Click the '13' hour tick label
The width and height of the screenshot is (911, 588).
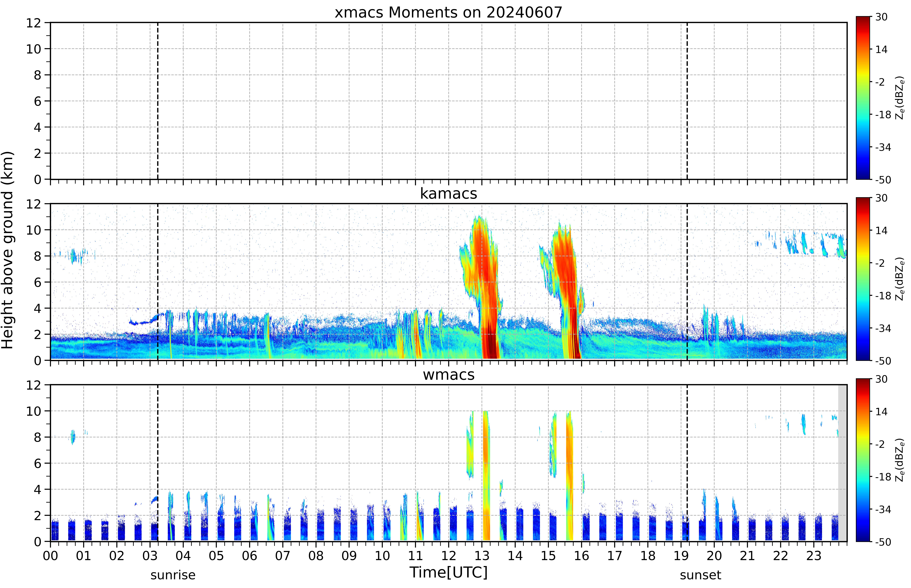pyautogui.click(x=482, y=556)
